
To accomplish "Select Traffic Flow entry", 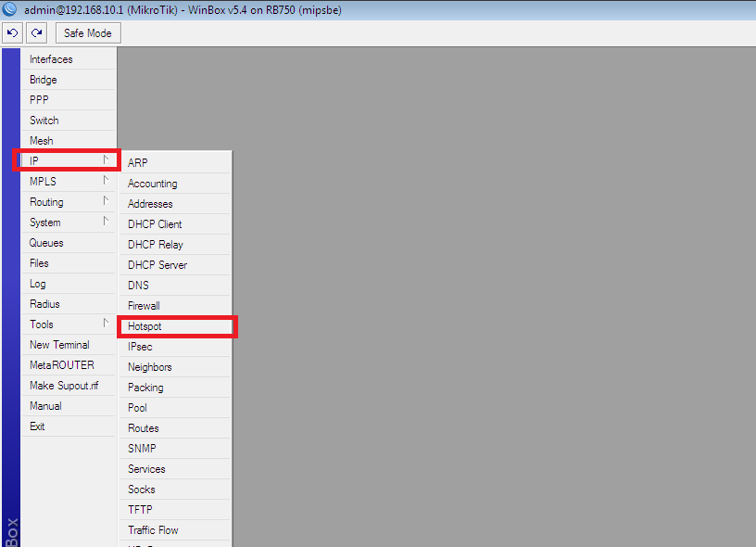I will 175,530.
